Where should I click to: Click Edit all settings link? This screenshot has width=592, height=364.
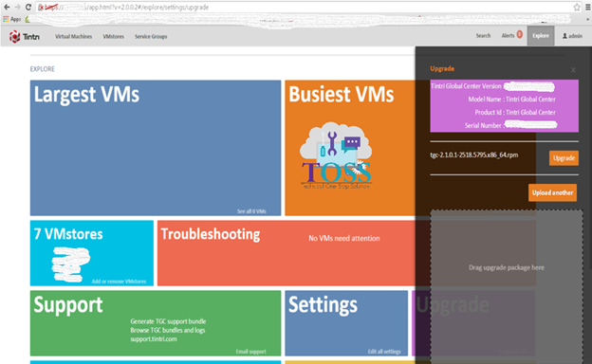384,352
